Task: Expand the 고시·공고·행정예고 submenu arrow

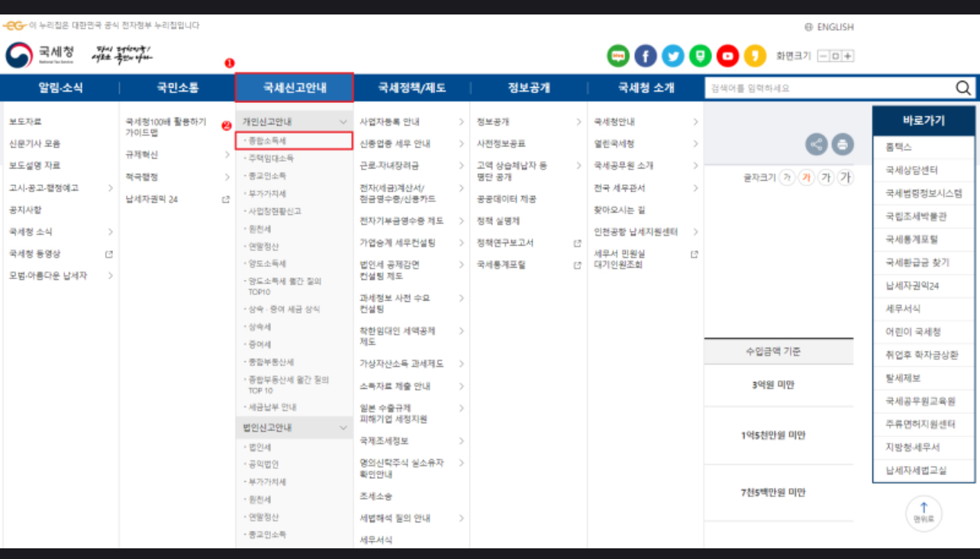Action: coord(111,188)
